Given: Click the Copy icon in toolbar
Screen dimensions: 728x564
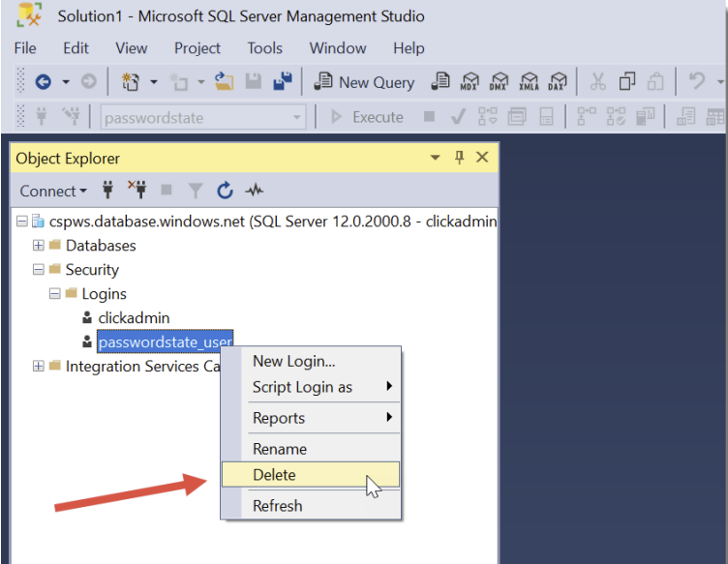Looking at the screenshot, I should (x=626, y=81).
